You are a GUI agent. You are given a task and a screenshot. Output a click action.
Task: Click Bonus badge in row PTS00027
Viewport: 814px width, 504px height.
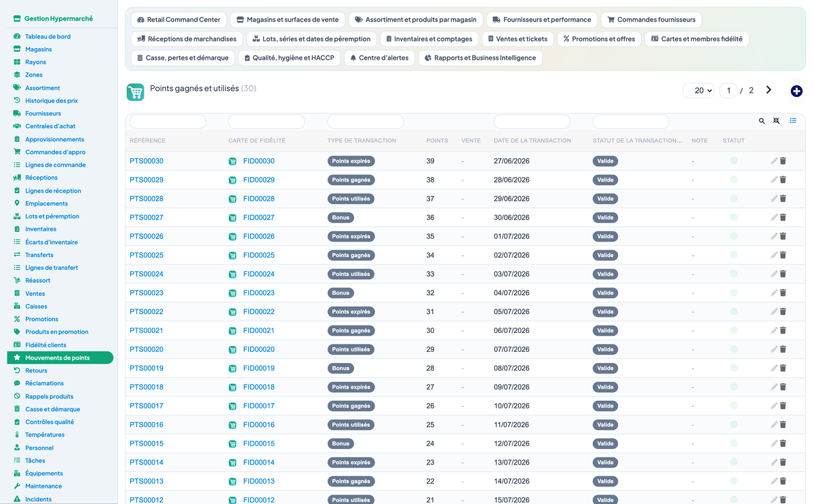[341, 218]
